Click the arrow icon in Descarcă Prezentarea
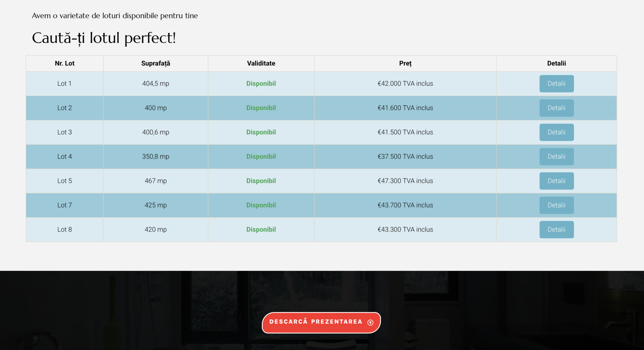This screenshot has height=350, width=644. [x=370, y=322]
